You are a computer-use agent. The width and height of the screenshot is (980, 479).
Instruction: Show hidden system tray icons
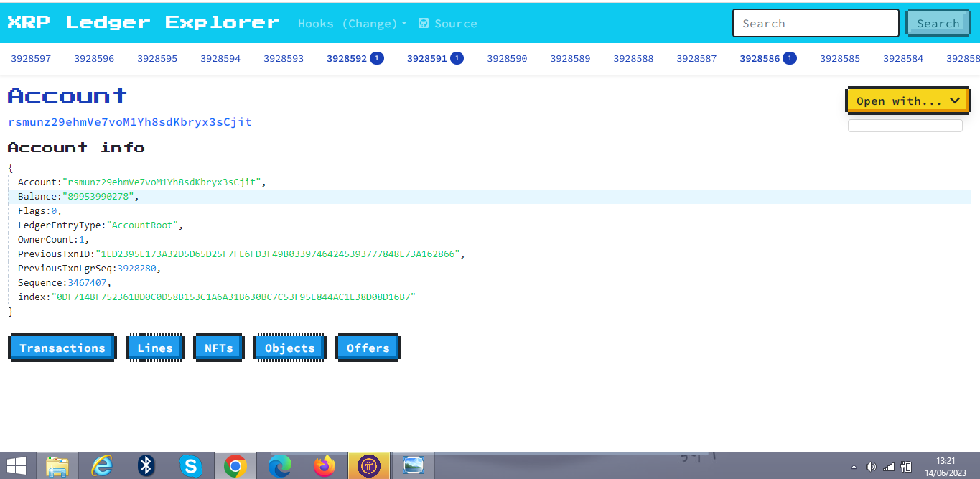pyautogui.click(x=854, y=467)
